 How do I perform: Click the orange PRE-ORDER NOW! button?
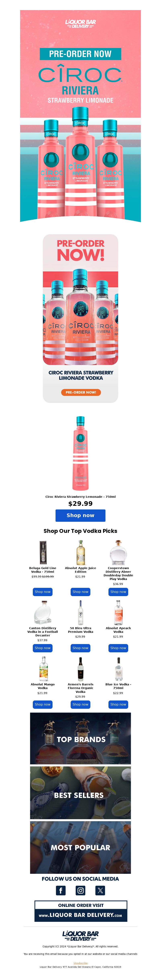point(81,392)
